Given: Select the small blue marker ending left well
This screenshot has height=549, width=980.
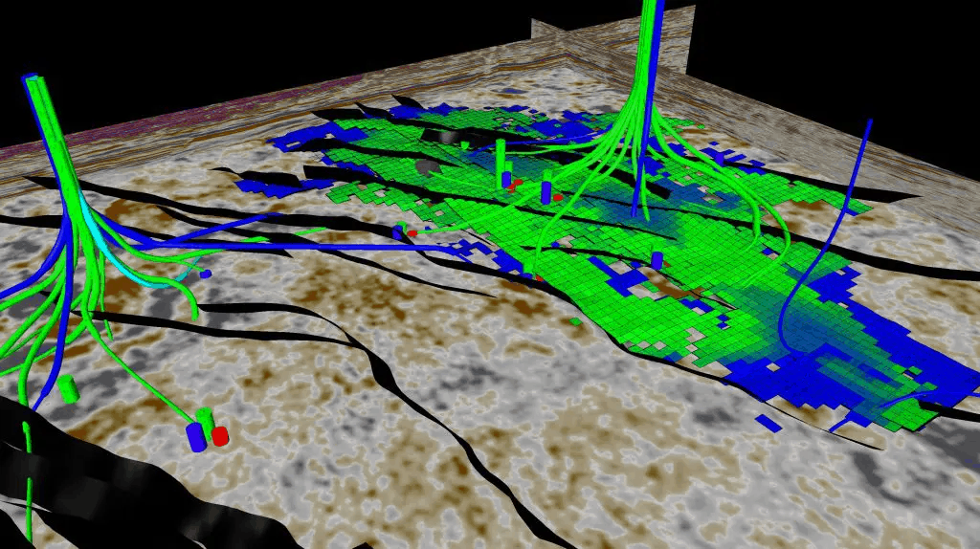Looking at the screenshot, I should click(x=206, y=274).
